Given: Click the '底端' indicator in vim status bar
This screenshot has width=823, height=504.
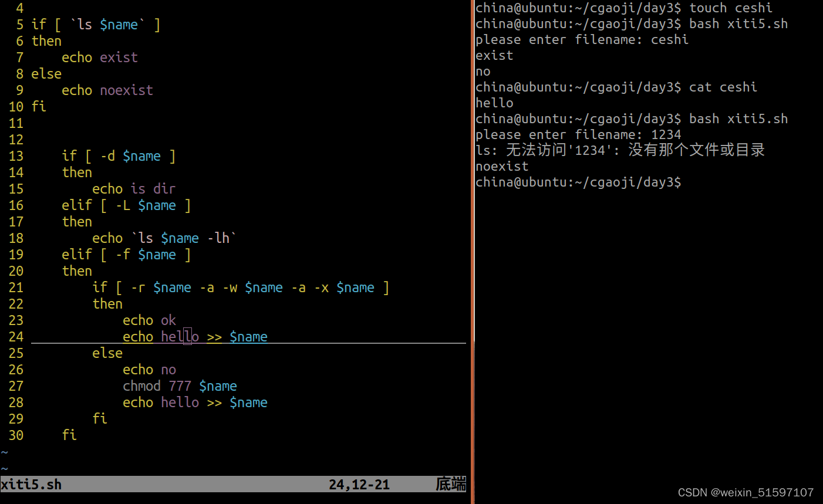Looking at the screenshot, I should [451, 485].
